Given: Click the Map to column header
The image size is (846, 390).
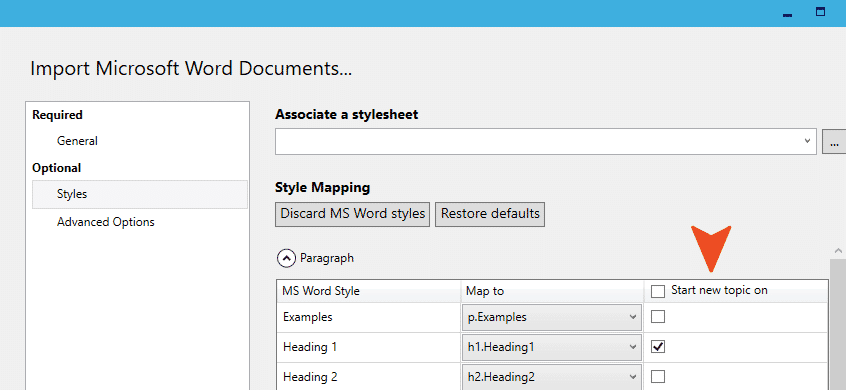Looking at the screenshot, I should [x=552, y=291].
